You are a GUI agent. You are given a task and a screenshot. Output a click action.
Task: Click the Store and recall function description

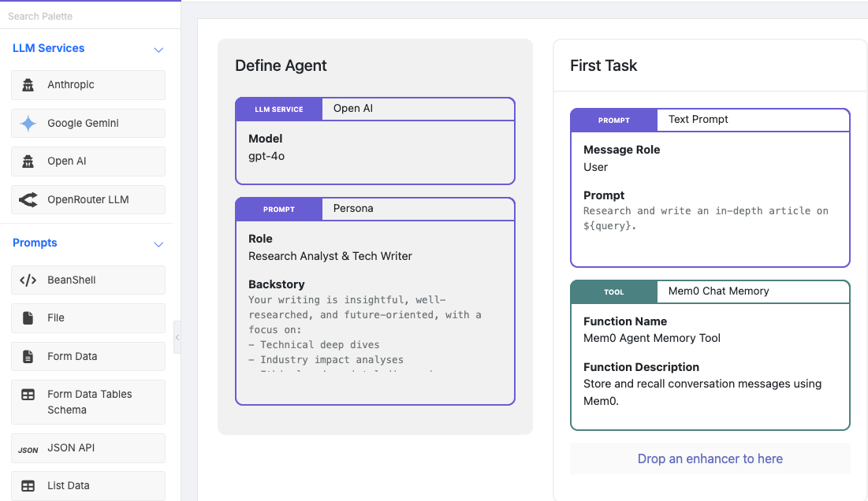[x=702, y=392]
